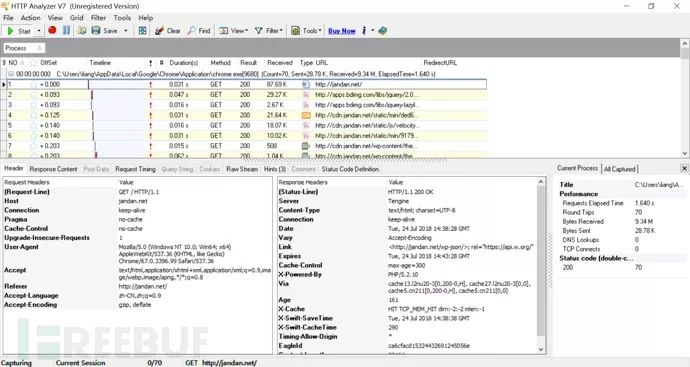Screen dimensions: 690x367
Task: Select the Header tab
Action: pyautogui.click(x=14, y=169)
